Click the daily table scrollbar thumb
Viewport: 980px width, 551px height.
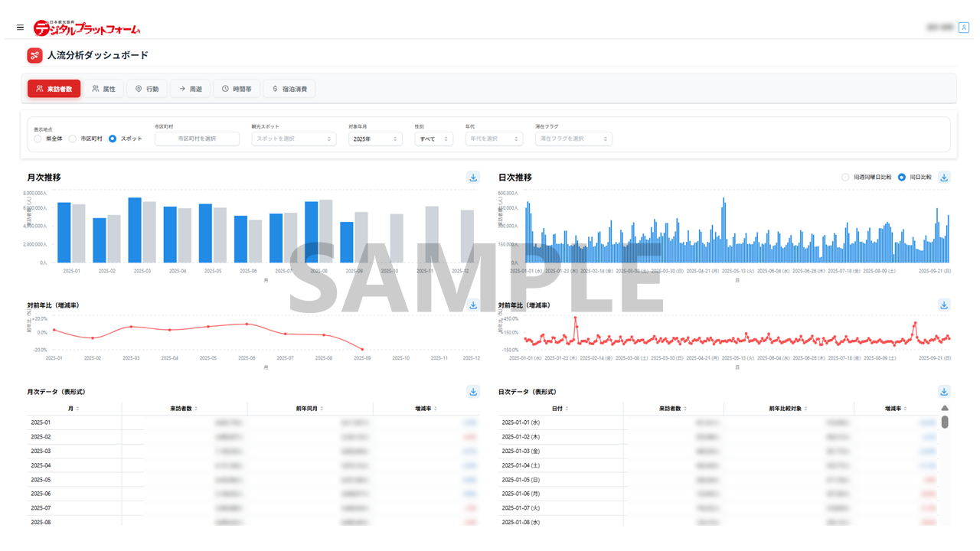[x=945, y=422]
